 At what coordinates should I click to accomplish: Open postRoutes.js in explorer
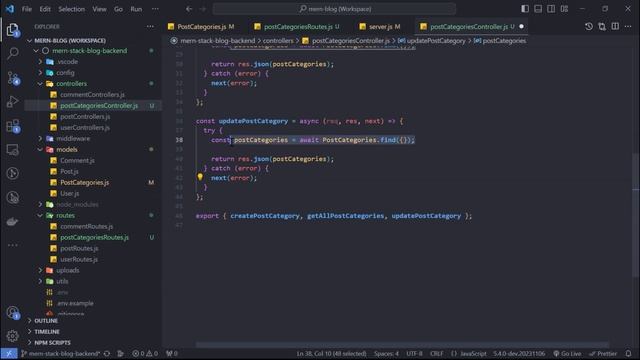[79, 248]
